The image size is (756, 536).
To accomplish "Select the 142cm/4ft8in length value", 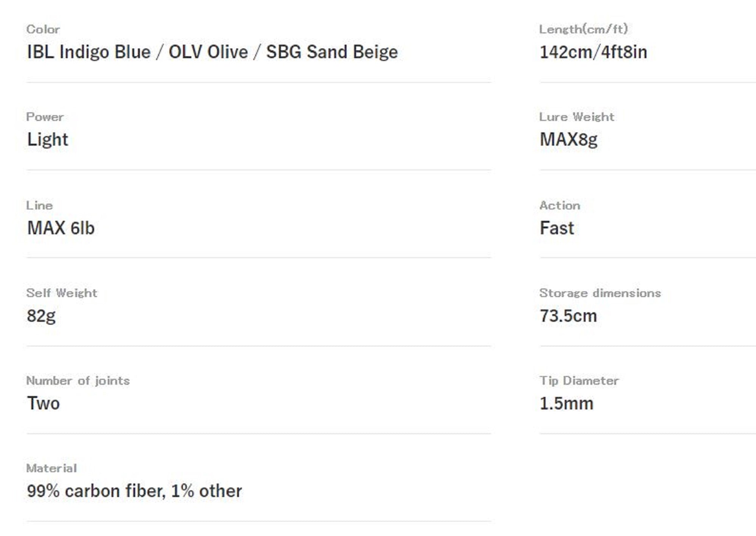I will coord(593,52).
